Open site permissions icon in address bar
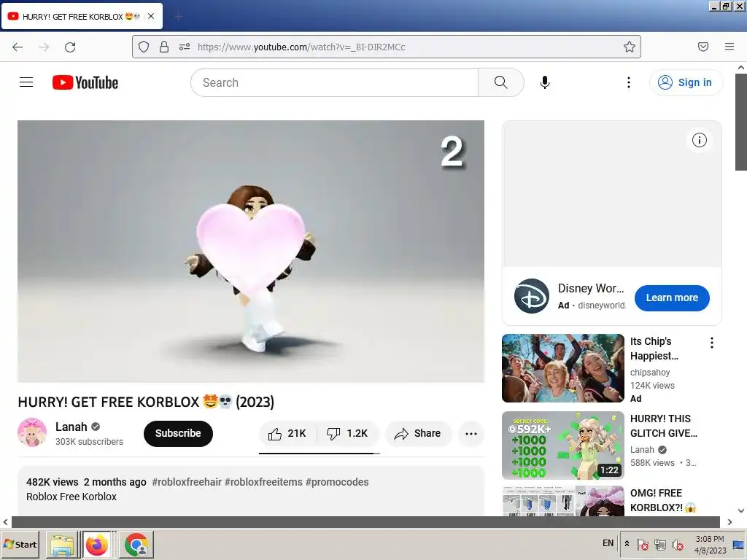Viewport: 747px width, 560px height. click(x=185, y=47)
